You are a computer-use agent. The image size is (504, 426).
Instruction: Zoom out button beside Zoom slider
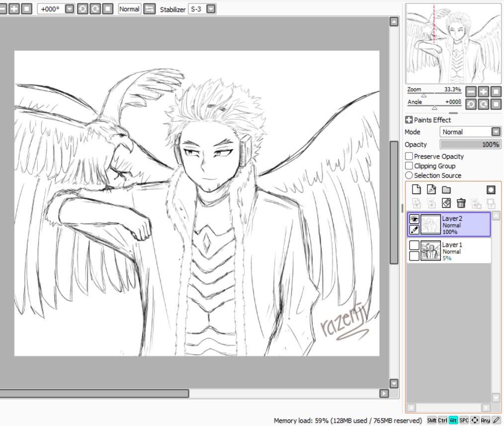471,91
